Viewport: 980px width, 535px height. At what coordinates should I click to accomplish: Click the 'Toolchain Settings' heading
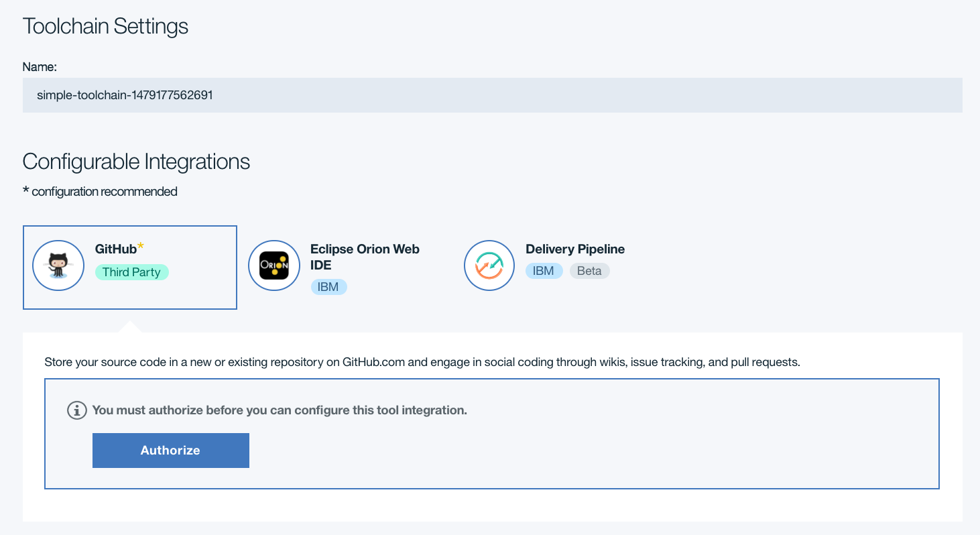(x=105, y=26)
